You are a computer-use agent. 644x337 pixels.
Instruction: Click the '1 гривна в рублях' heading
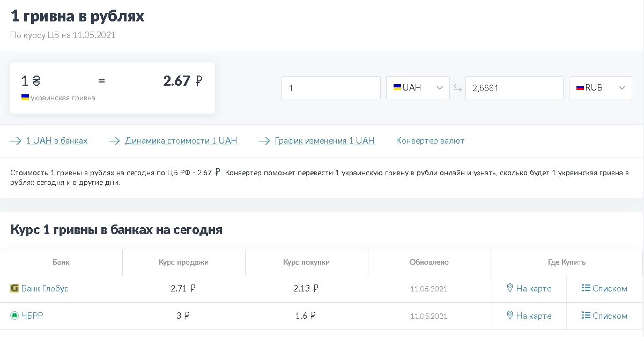click(x=78, y=16)
